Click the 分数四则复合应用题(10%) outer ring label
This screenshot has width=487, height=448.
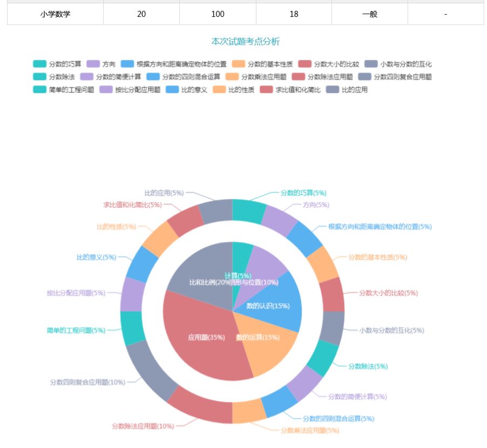coord(87,382)
